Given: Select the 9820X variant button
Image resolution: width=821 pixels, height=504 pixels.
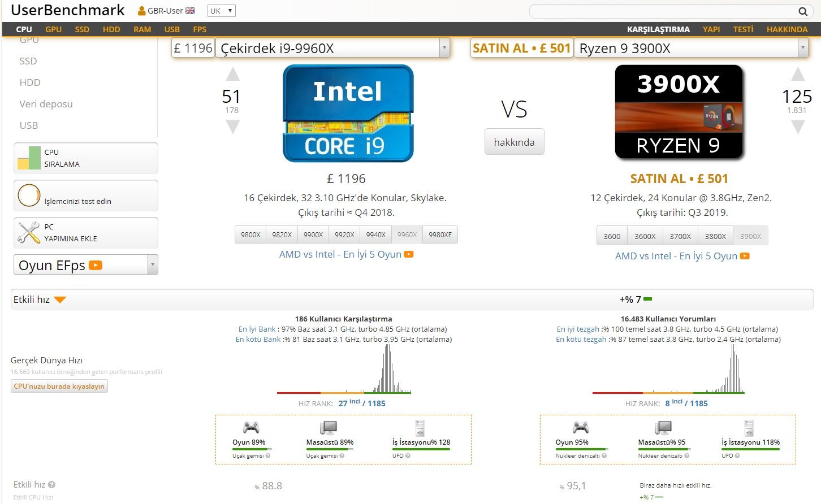Looking at the screenshot, I should click(282, 234).
